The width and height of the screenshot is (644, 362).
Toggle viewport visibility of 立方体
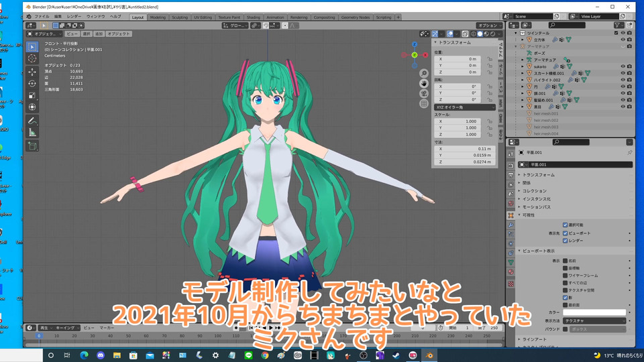pos(623,40)
